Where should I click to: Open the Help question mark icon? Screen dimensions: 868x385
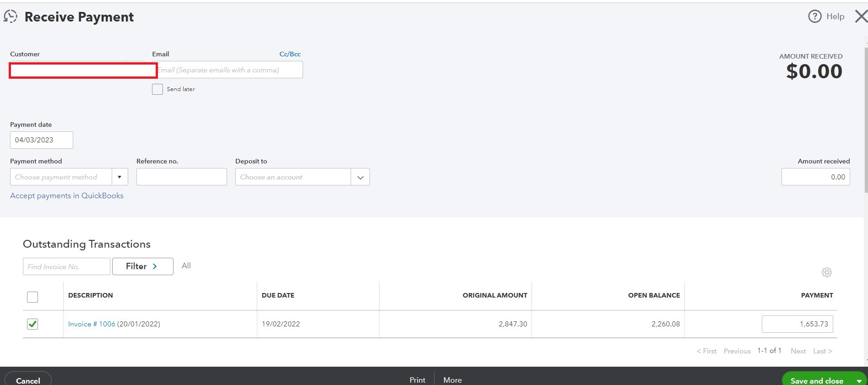click(814, 16)
